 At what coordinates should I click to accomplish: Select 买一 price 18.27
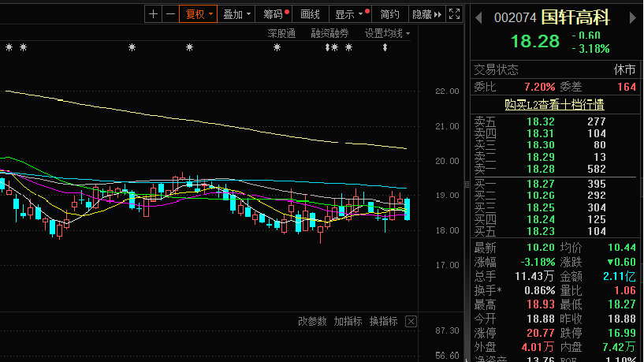pyautogui.click(x=541, y=184)
